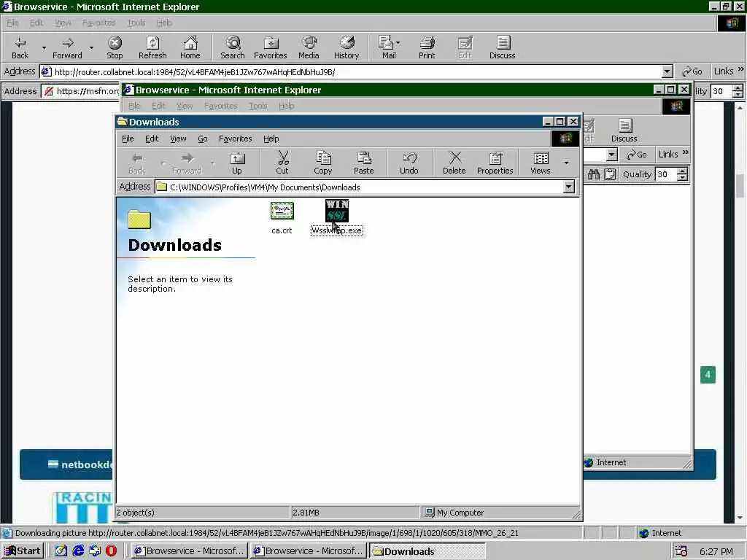Click the system tray clock showing 6:27 PM

coord(716,551)
